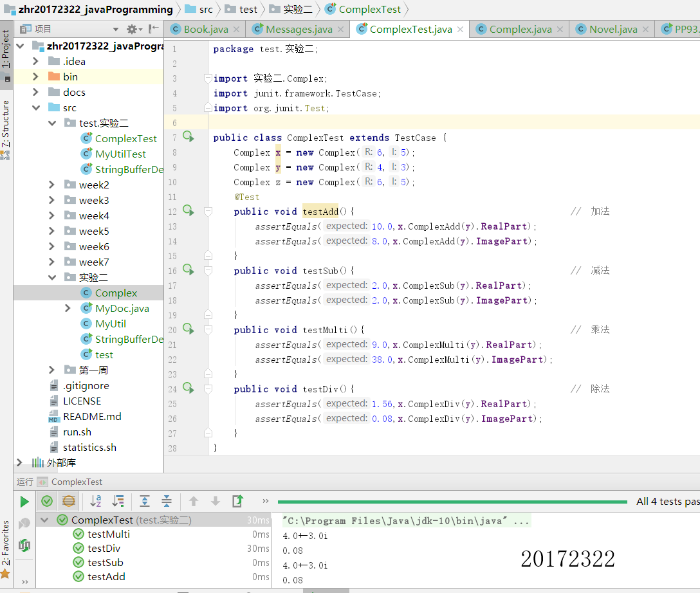Place cursor on empty line 6
The image size is (700, 593).
click(x=453, y=122)
